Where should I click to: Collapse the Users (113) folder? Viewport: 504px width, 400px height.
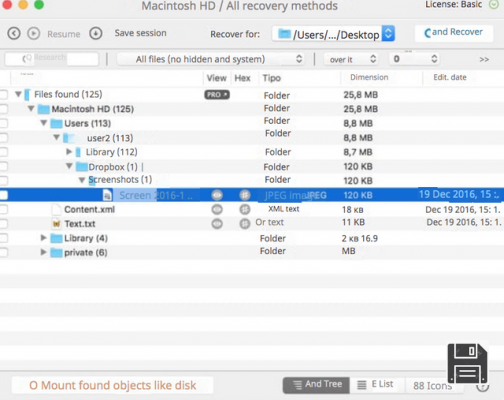pos(44,123)
